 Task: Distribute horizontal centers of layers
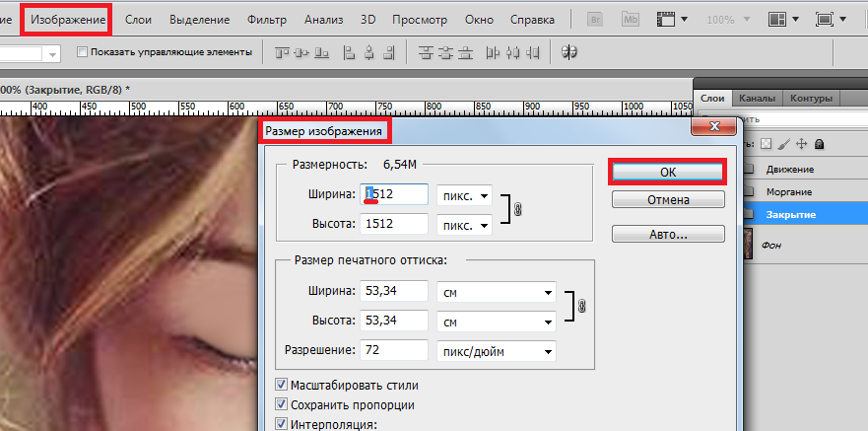click(512, 52)
